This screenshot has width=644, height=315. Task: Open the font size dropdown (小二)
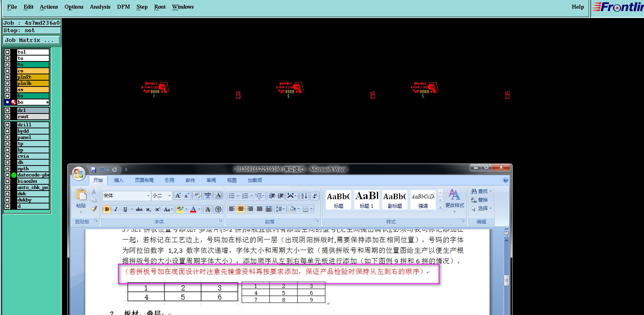pyautogui.click(x=169, y=196)
